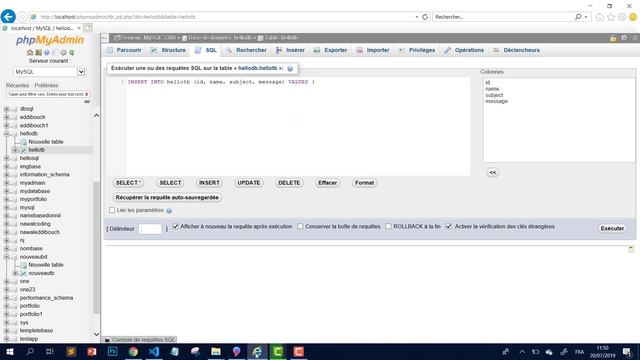This screenshot has width=640, height=360.
Task: Open browser favorites star icon
Action: [x=611, y=17]
